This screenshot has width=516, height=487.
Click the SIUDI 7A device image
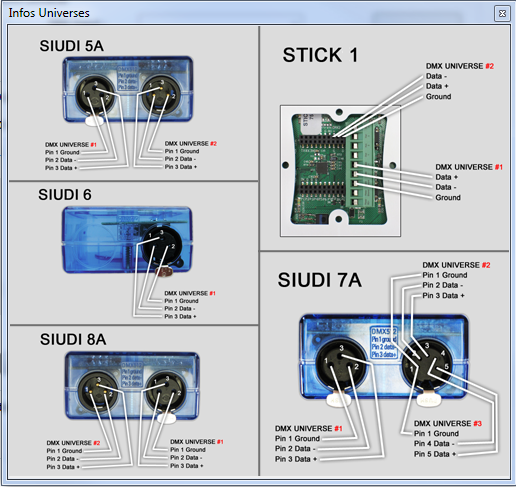(x=384, y=357)
